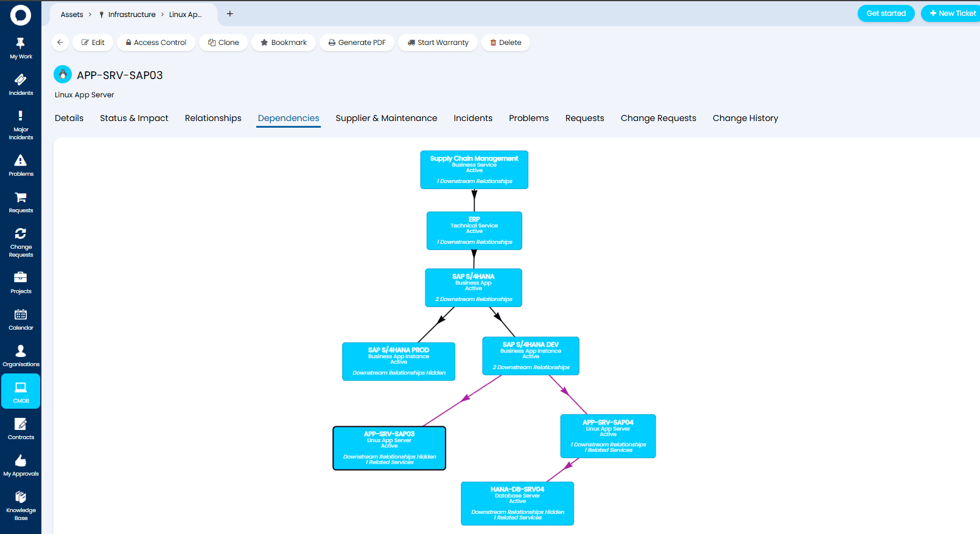This screenshot has width=980, height=534.
Task: Select the APP-SRV-SAP04 diagram node
Action: [x=608, y=436]
